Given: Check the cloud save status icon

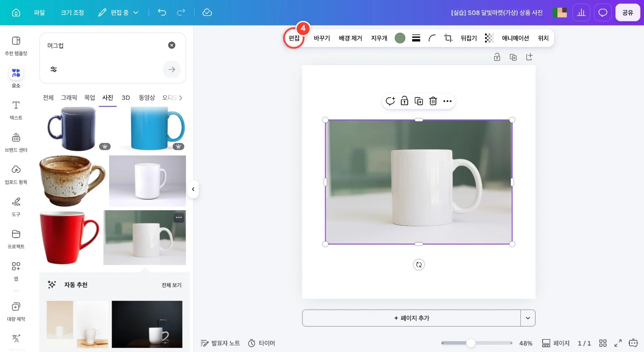Looking at the screenshot, I should click(207, 12).
